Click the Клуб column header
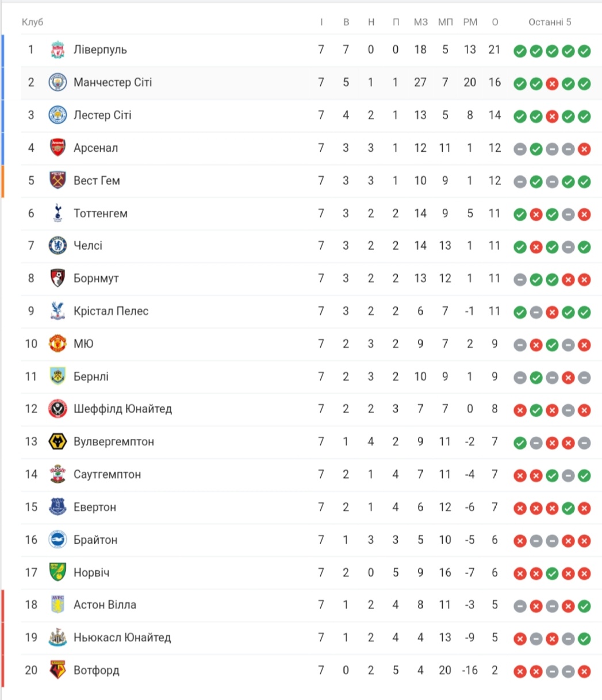Screen dimensions: 602x700 pos(32,22)
